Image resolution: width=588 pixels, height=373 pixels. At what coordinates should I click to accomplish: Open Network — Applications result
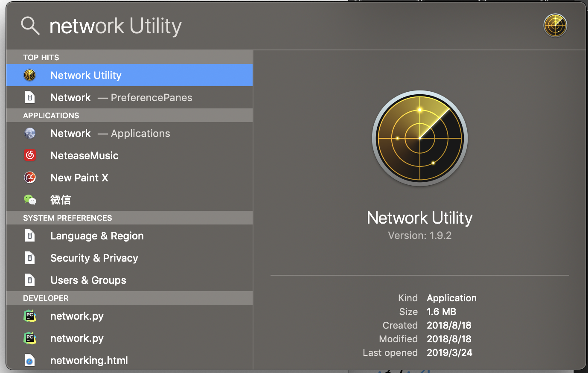(x=129, y=133)
